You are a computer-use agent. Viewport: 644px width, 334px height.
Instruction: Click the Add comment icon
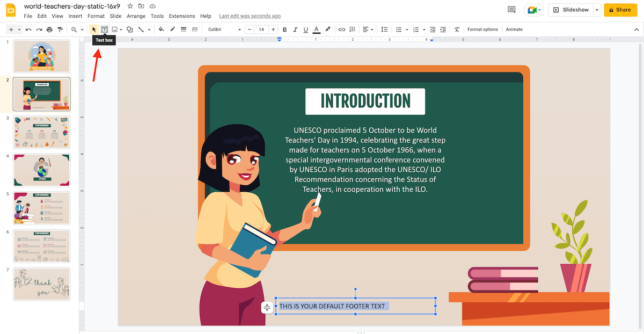pyautogui.click(x=352, y=30)
